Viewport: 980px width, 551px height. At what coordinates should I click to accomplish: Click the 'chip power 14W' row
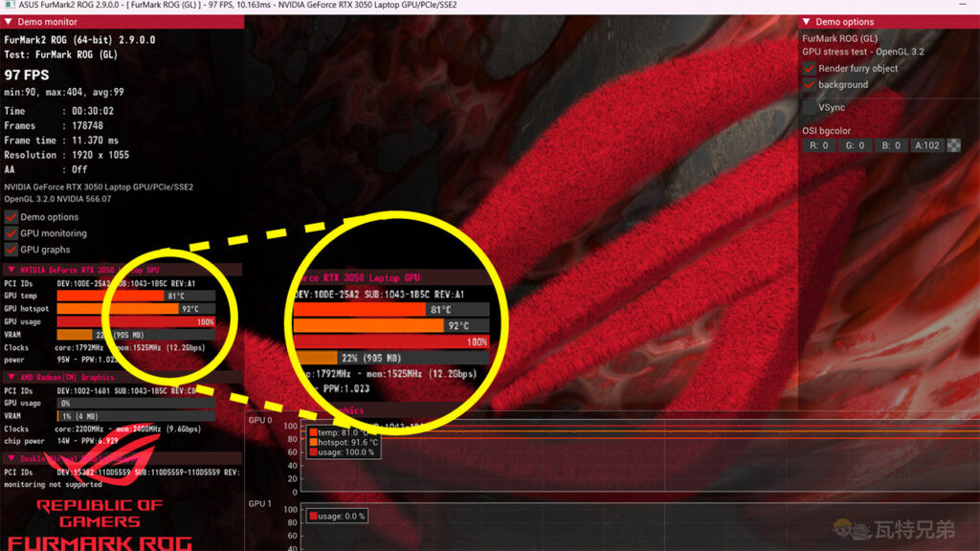61,441
